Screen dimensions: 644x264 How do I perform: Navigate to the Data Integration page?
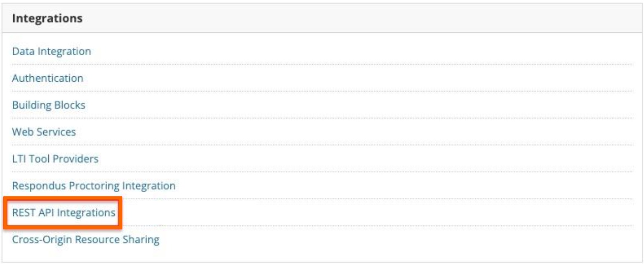[x=52, y=52]
